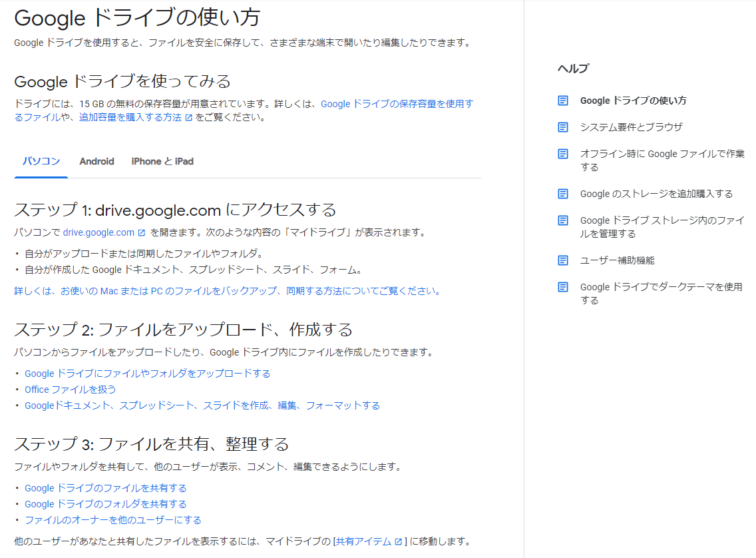Click heading ステップ 2: ファイルをアップロード、作成する

pyautogui.click(x=183, y=330)
